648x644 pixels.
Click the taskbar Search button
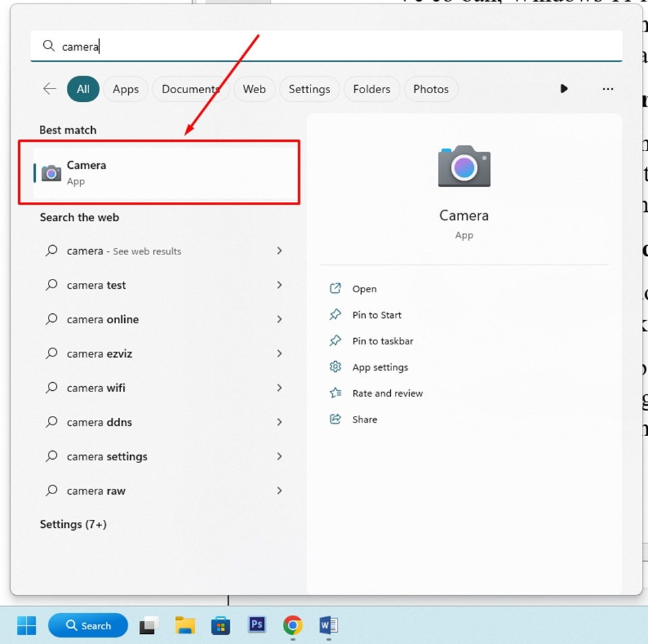click(x=88, y=625)
